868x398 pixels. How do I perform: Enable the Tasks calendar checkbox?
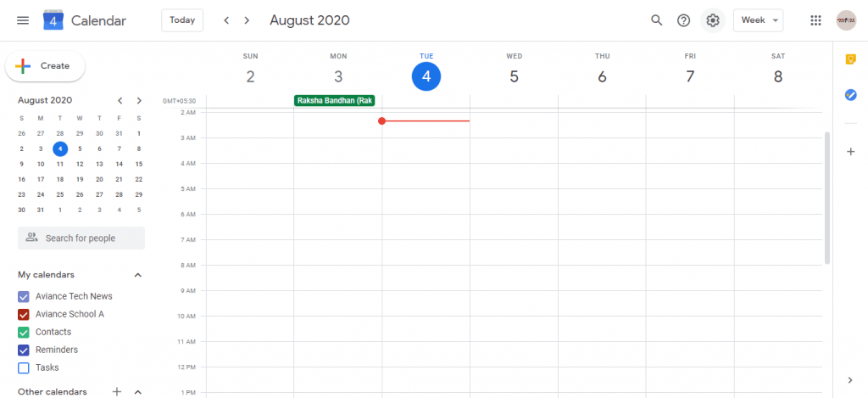(23, 367)
